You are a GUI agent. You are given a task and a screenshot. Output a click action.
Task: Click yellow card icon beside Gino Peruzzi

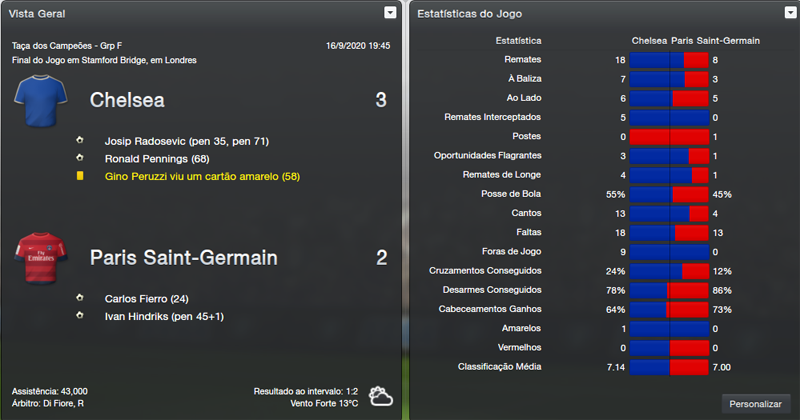[x=80, y=176]
